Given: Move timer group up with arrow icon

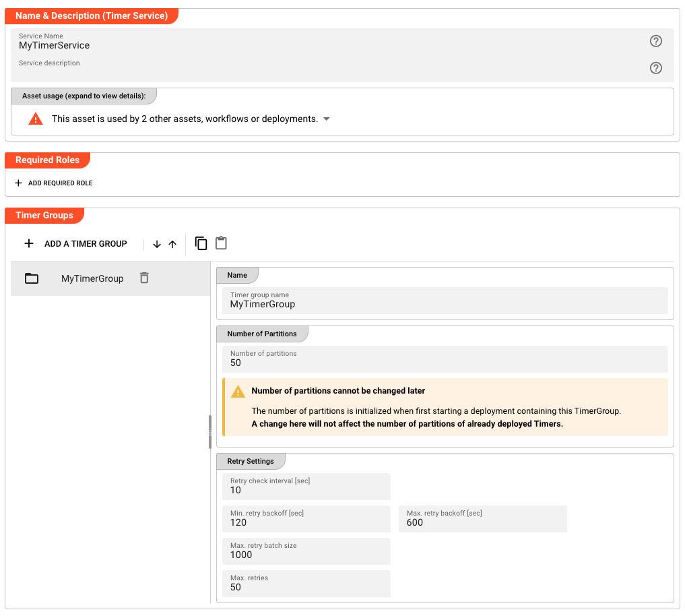Looking at the screenshot, I should tap(172, 244).
